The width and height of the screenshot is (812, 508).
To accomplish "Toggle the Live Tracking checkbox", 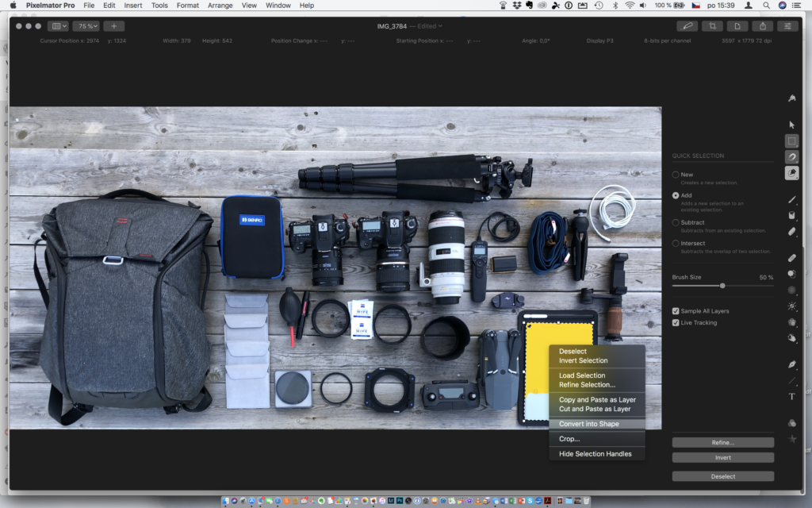I will point(676,322).
